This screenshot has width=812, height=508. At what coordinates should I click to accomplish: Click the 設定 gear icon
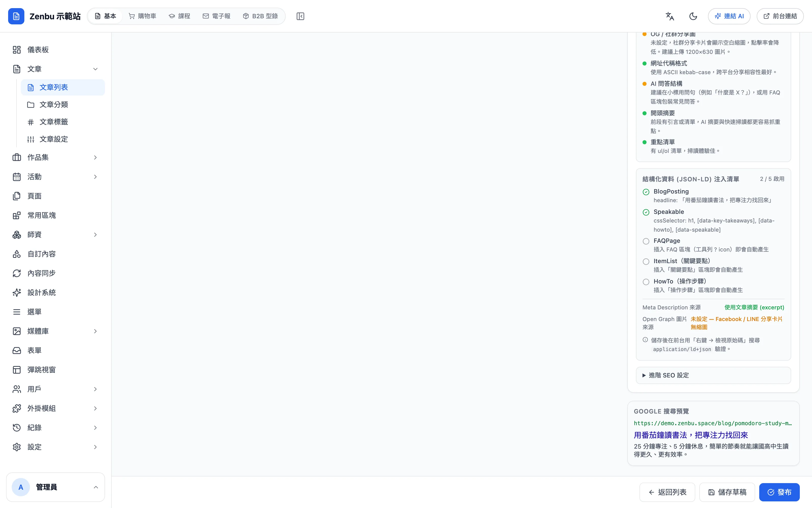pos(17,447)
